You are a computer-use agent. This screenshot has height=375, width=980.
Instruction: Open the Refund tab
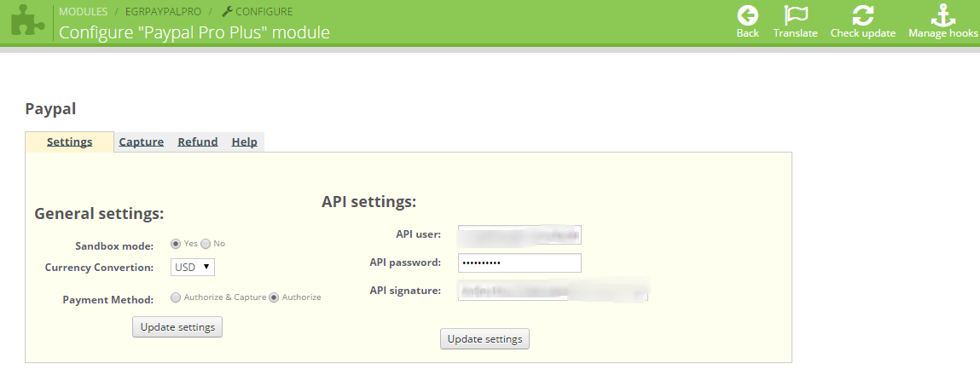pos(198,141)
